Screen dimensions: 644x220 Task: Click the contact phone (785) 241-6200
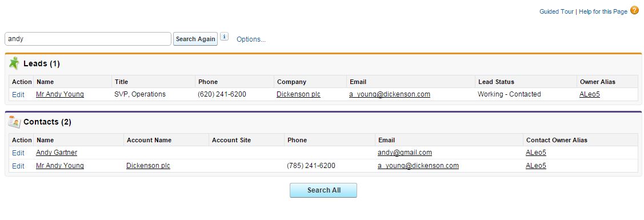(311, 165)
